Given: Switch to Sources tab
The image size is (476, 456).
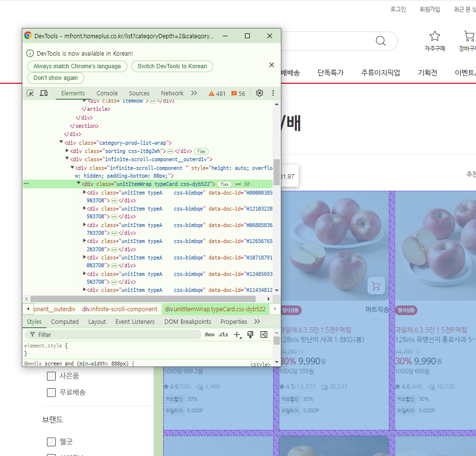Looking at the screenshot, I should 139,93.
